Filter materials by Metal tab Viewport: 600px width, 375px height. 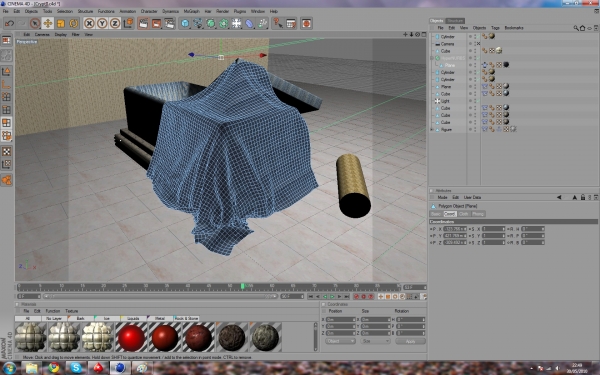pyautogui.click(x=160, y=318)
